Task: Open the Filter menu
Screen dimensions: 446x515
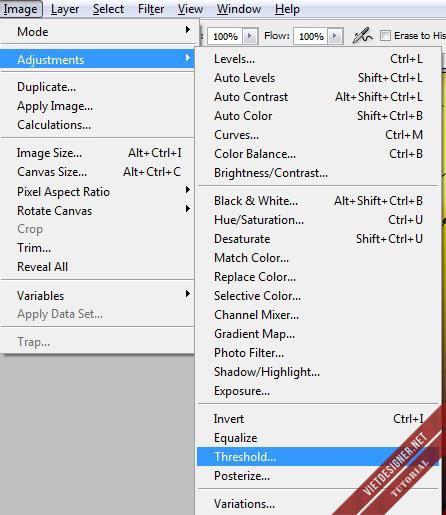Action: click(x=151, y=9)
